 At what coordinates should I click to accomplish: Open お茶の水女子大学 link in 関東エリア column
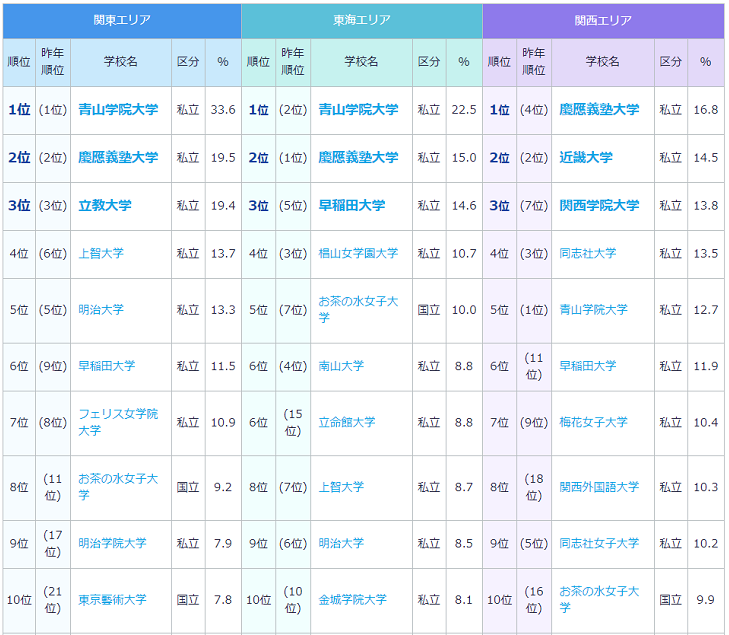point(118,487)
